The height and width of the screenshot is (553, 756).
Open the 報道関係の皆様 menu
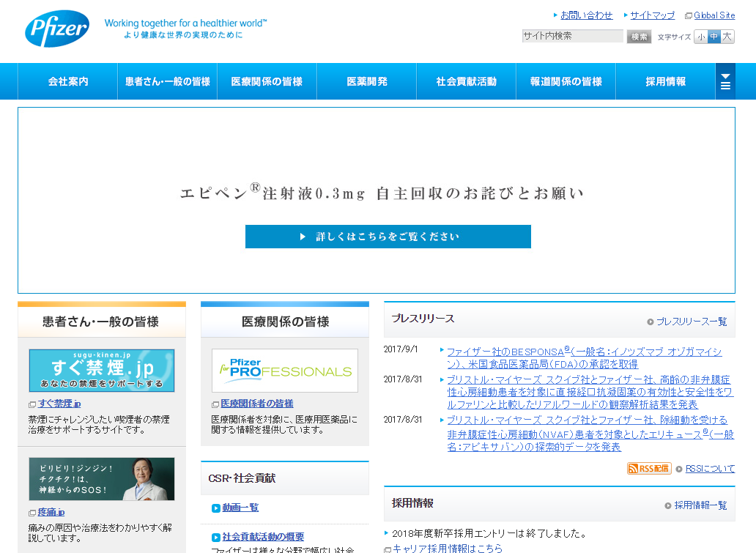566,81
